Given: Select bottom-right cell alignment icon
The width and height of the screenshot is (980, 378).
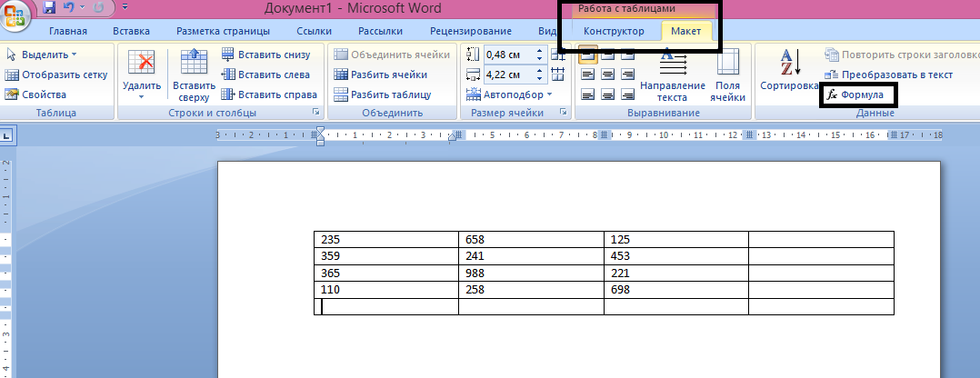Looking at the screenshot, I should coord(627,94).
